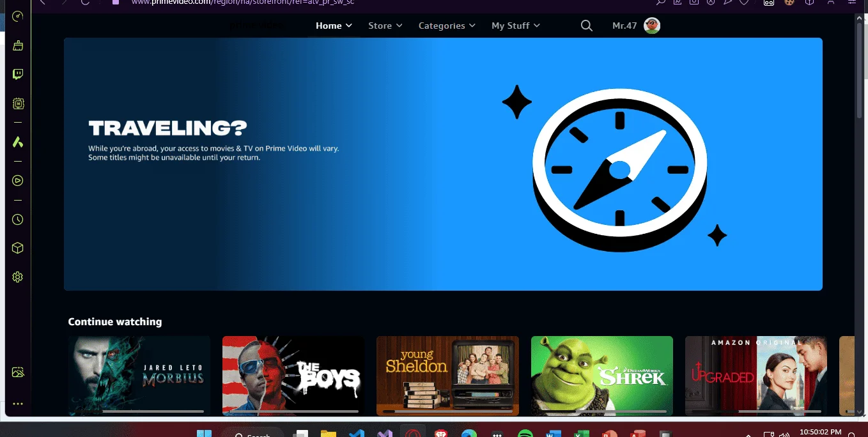The image size is (868, 437).
Task: Open Extensions cube icon in sidebar
Action: pos(18,248)
